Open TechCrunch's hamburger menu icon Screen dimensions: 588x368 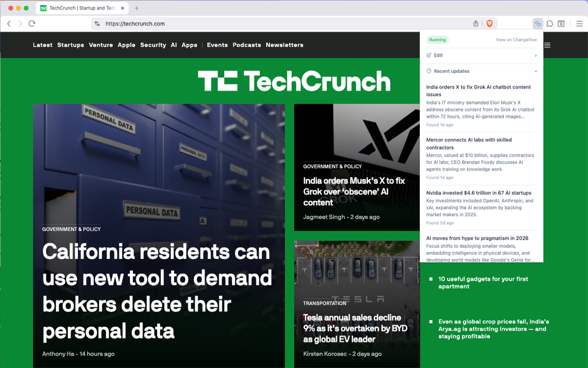click(547, 45)
